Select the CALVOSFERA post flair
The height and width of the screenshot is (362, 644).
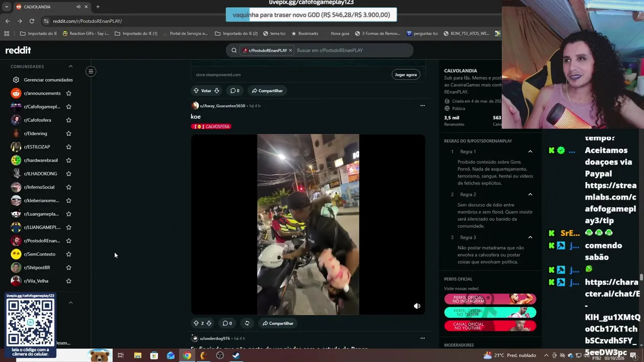pyautogui.click(x=211, y=127)
